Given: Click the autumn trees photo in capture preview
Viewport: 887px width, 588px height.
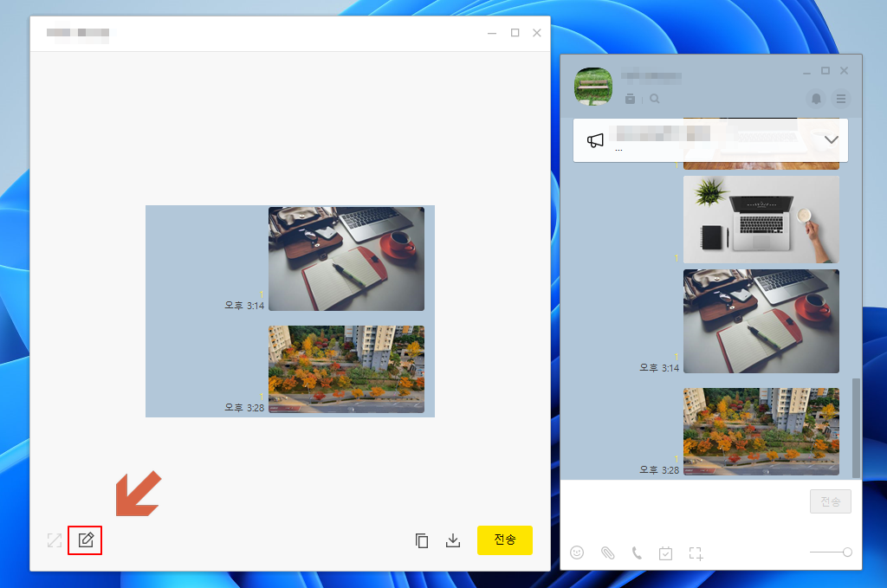Looking at the screenshot, I should pyautogui.click(x=346, y=369).
